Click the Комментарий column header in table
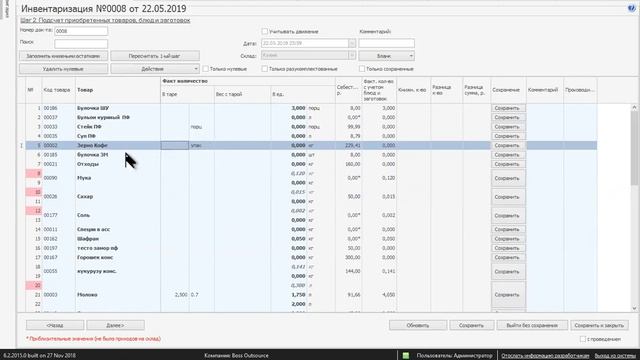640x360 pixels. [544, 90]
